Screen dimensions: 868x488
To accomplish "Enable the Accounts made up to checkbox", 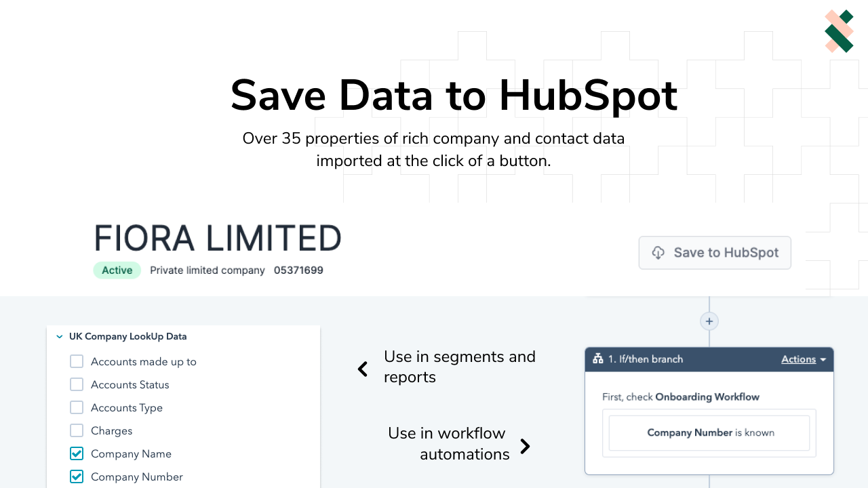I will [x=77, y=362].
